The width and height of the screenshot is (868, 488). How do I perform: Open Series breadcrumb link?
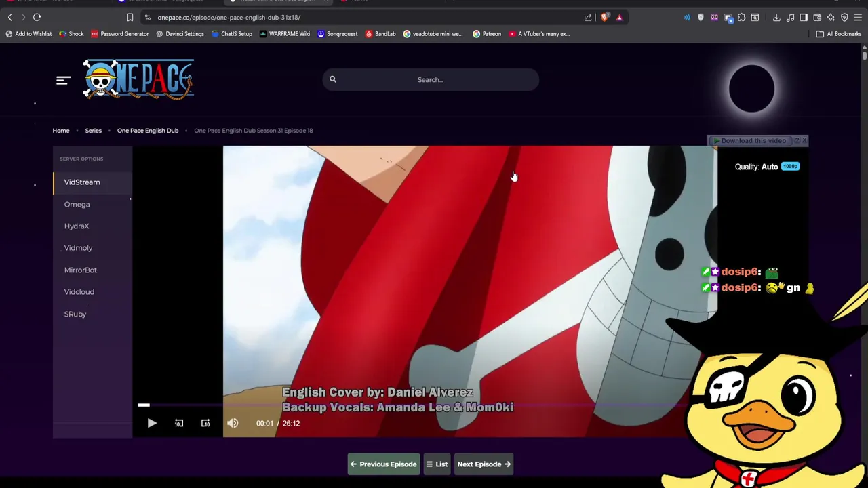(93, 130)
